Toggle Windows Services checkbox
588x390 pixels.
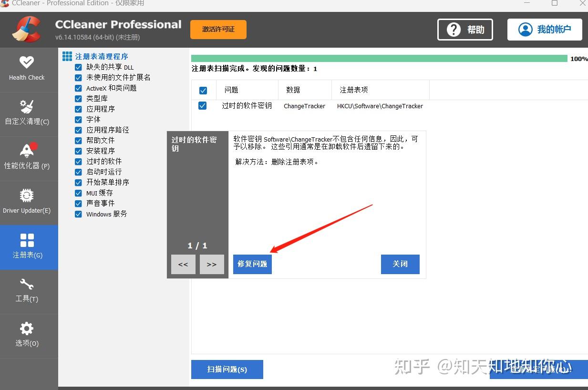coord(78,214)
